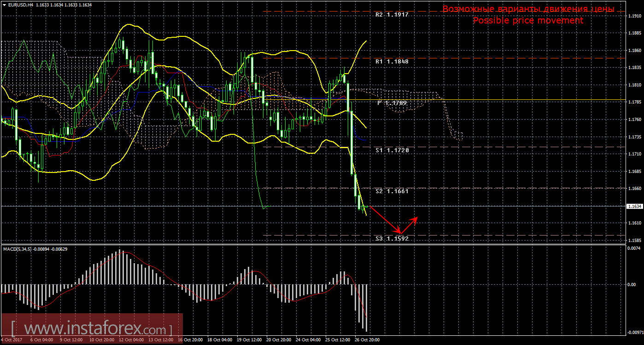Select the downward red forecast arrow
This screenshot has height=345, width=644.
385,219
